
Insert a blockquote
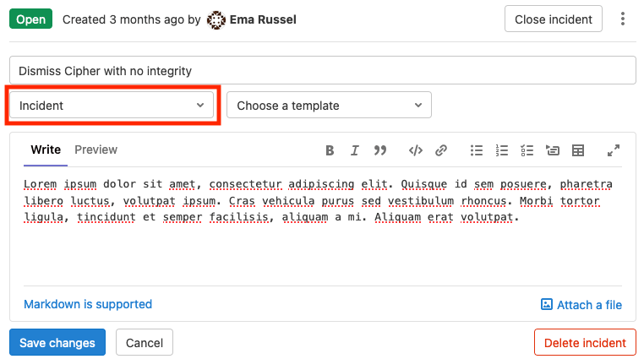click(380, 150)
